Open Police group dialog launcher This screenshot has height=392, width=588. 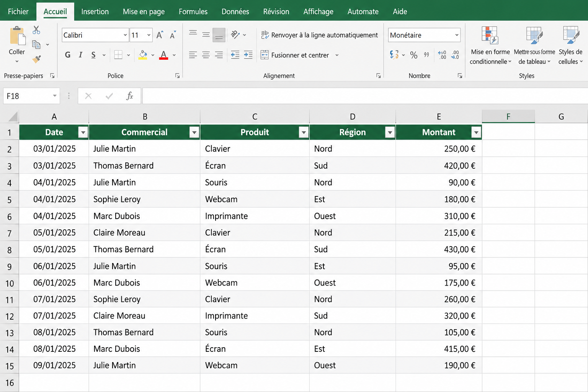(178, 76)
